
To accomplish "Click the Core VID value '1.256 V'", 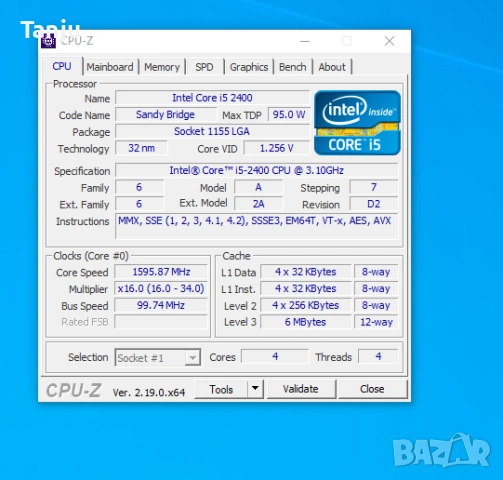I will tap(277, 148).
